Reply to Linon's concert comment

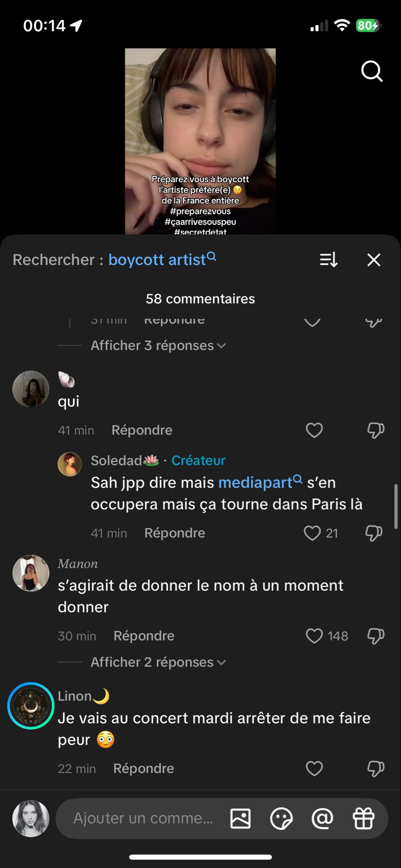144,768
